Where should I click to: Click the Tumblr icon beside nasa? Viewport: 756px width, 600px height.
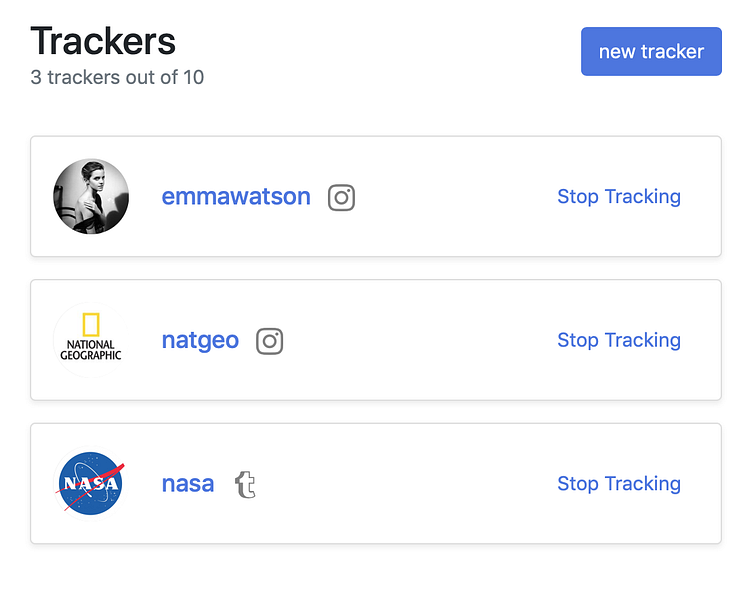(245, 484)
